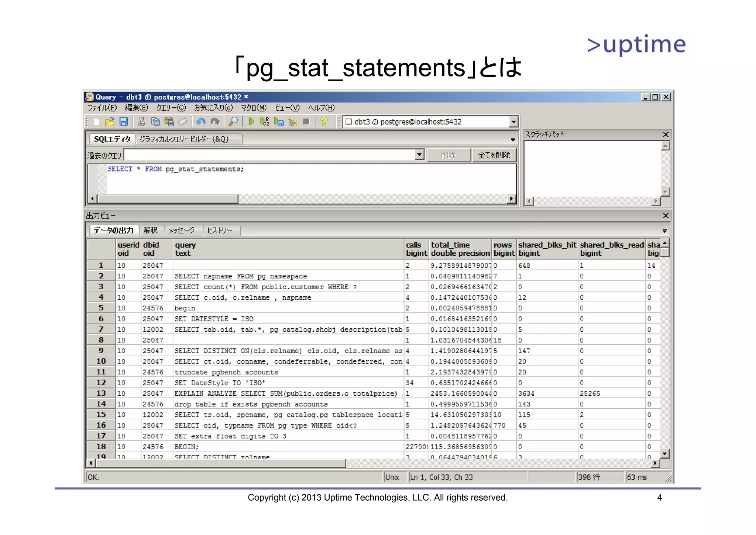Open the マクロ(M) menu
This screenshot has height=535, width=756.
(254, 108)
